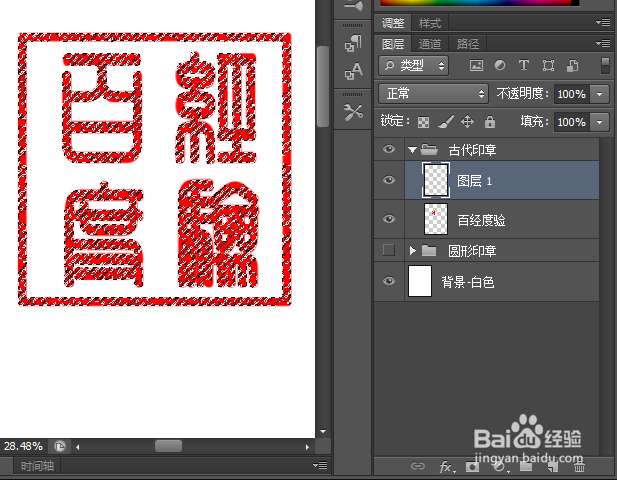The image size is (617, 480).
Task: Click the horizontal scrollbar thumb
Action: coord(168,446)
